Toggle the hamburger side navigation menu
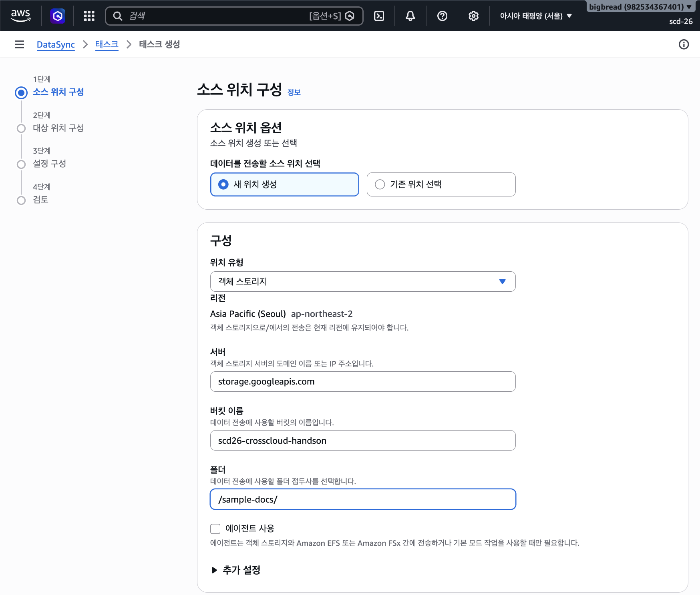The width and height of the screenshot is (700, 595). coord(19,44)
